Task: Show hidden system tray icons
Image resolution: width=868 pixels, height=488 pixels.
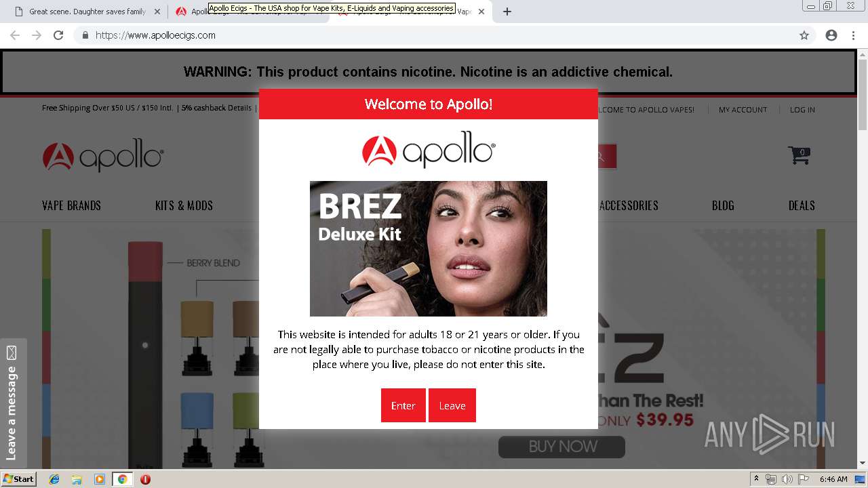Action: [757, 479]
